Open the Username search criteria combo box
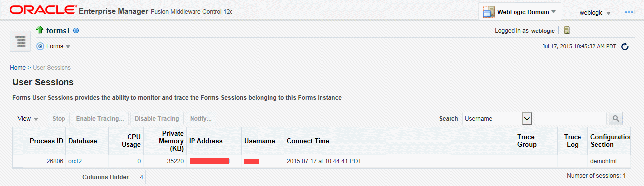Screen dimensions: 644x186 pos(498,119)
